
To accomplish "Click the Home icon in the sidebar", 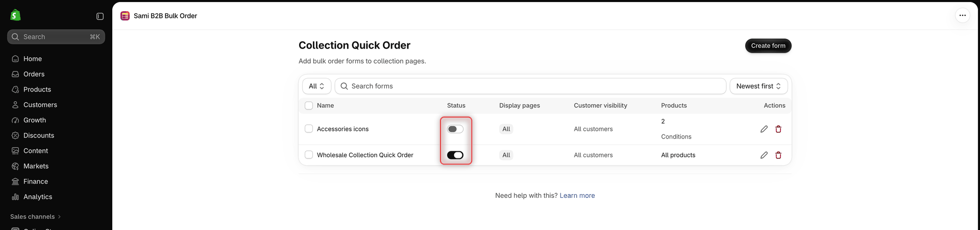I will point(15,59).
